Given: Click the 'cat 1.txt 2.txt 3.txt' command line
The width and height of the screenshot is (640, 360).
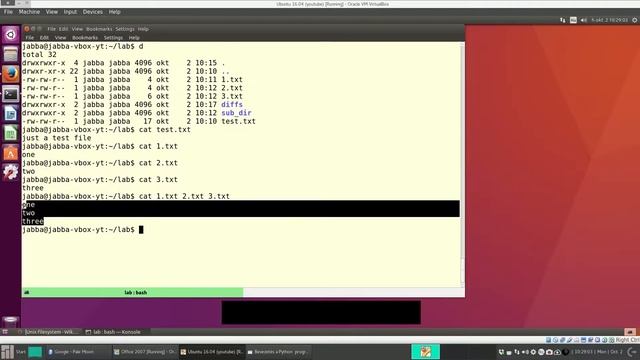Looking at the screenshot, I should click(x=184, y=196).
